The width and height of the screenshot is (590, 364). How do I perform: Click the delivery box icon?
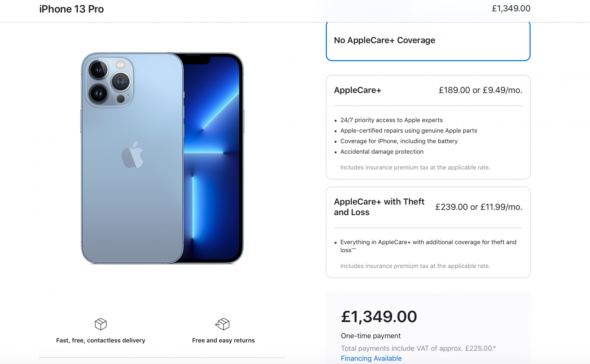click(x=101, y=324)
